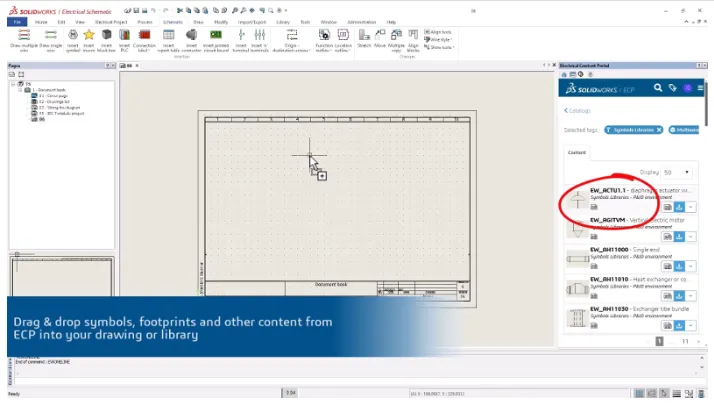Viewport: 714px width, 405px height.
Task: Open the Wire style dropdown
Action: pos(438,40)
